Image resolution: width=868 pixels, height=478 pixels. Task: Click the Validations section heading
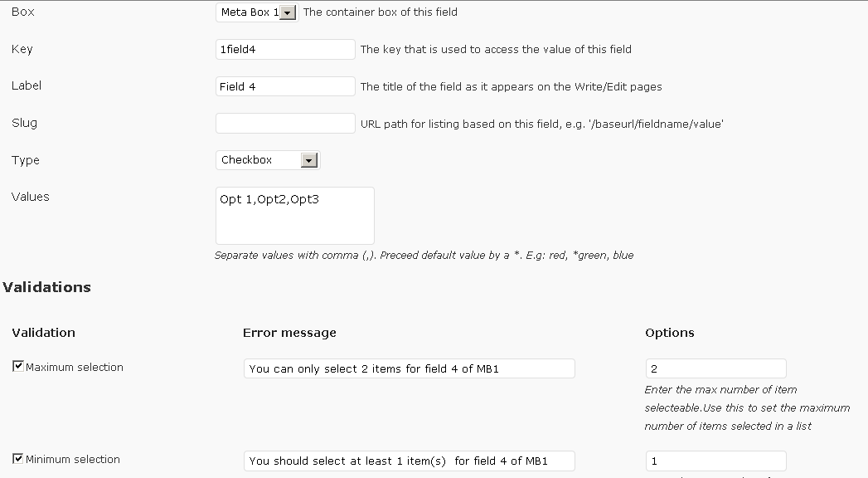(x=46, y=287)
